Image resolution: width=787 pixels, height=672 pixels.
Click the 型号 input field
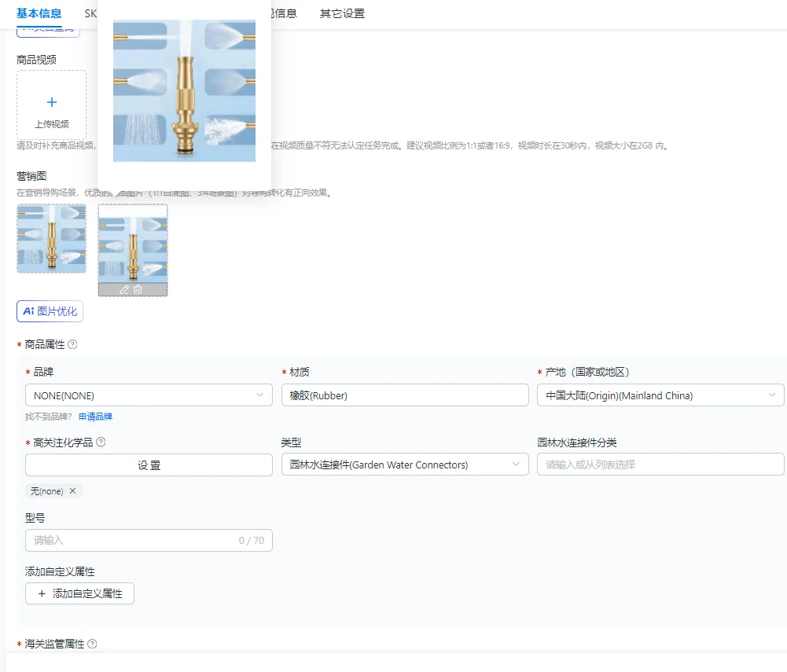[149, 541]
